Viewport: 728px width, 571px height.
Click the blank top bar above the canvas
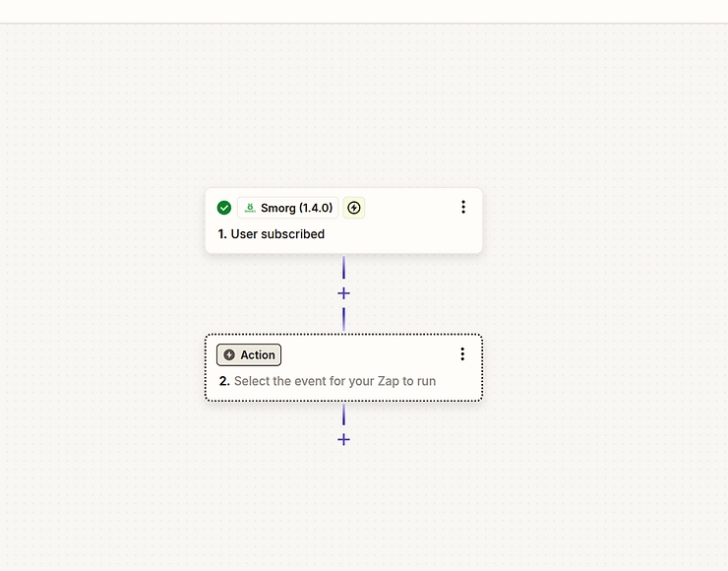[364, 11]
